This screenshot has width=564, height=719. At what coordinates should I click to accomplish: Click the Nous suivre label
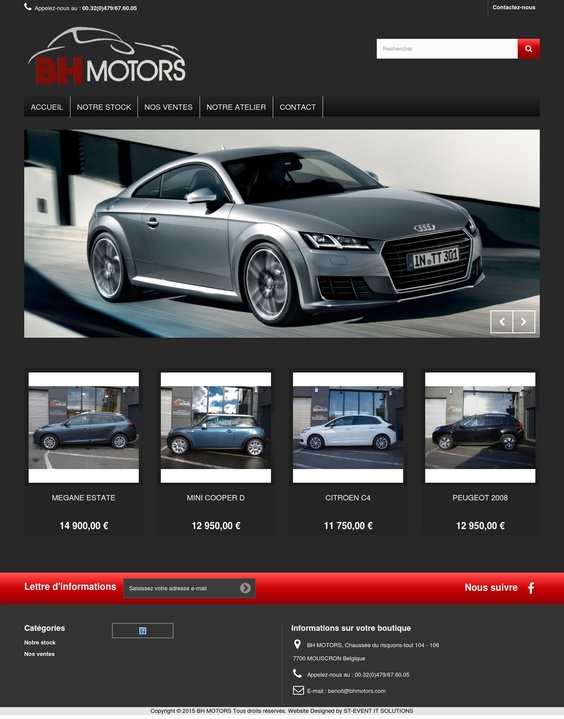click(491, 587)
